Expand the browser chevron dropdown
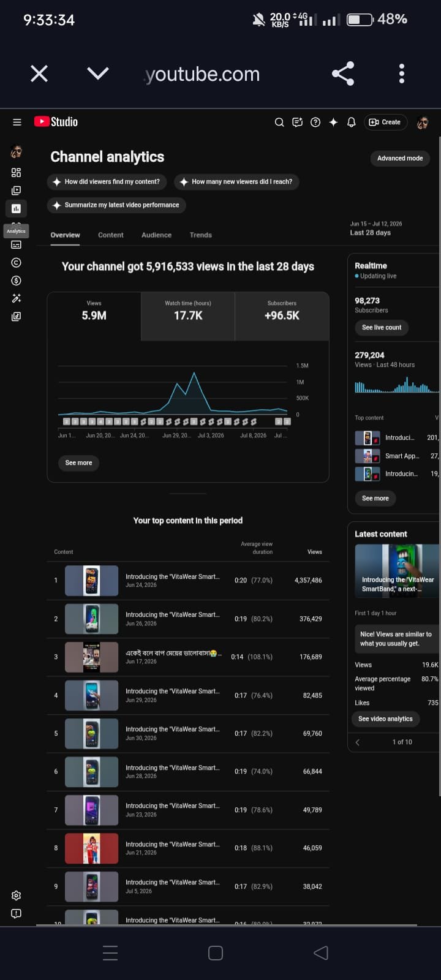This screenshot has height=980, width=441. (98, 73)
